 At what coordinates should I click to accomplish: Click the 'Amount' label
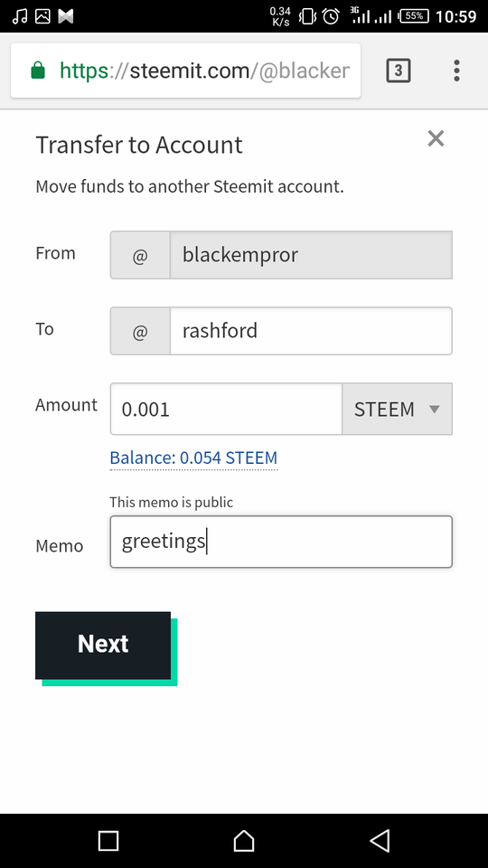pos(66,405)
